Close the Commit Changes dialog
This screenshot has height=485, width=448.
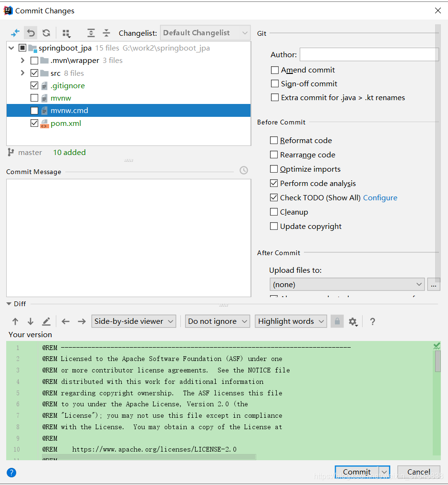[438, 10]
